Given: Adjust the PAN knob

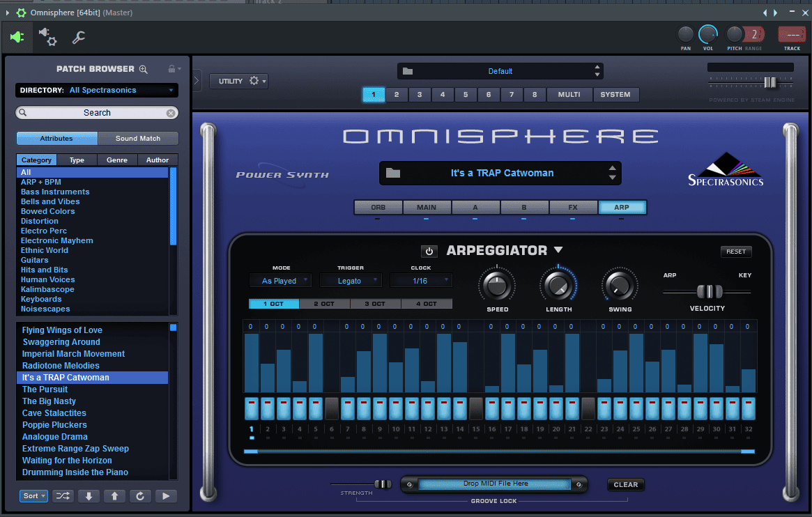Looking at the screenshot, I should (686, 35).
